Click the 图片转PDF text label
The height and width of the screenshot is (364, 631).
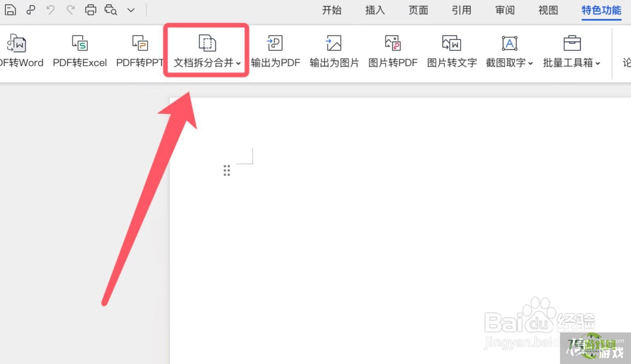click(x=393, y=63)
